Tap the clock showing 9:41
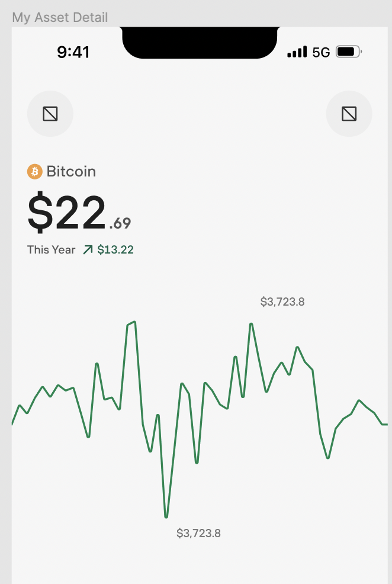The height and width of the screenshot is (584, 392). 74,52
